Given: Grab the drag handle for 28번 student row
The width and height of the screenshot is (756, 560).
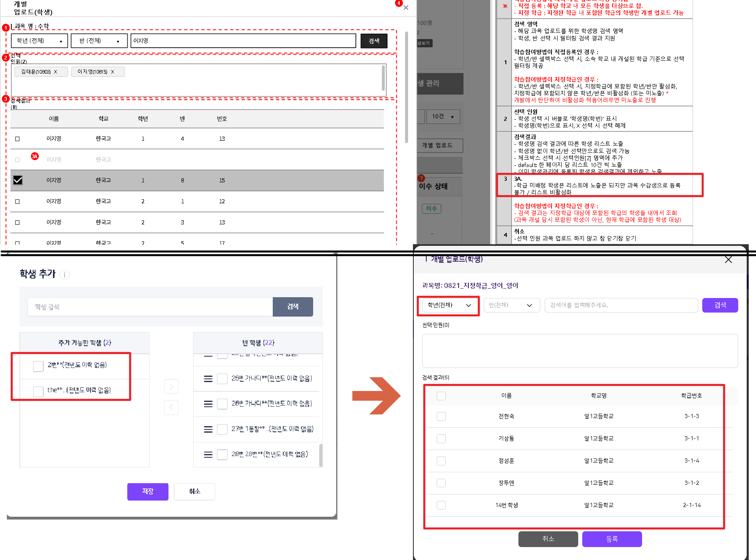Looking at the screenshot, I should coord(208,454).
